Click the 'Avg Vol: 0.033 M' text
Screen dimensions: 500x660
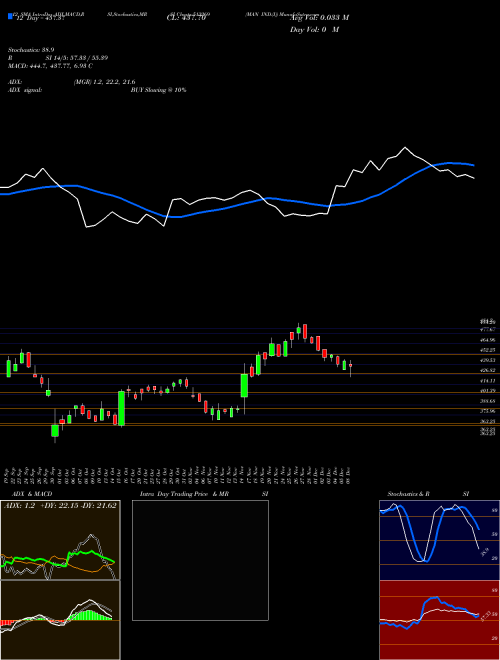click(x=319, y=18)
